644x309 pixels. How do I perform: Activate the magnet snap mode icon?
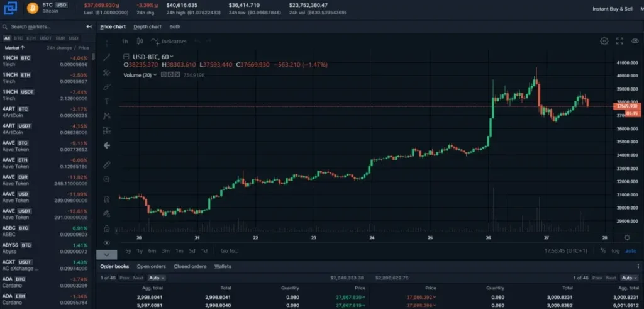pyautogui.click(x=106, y=199)
